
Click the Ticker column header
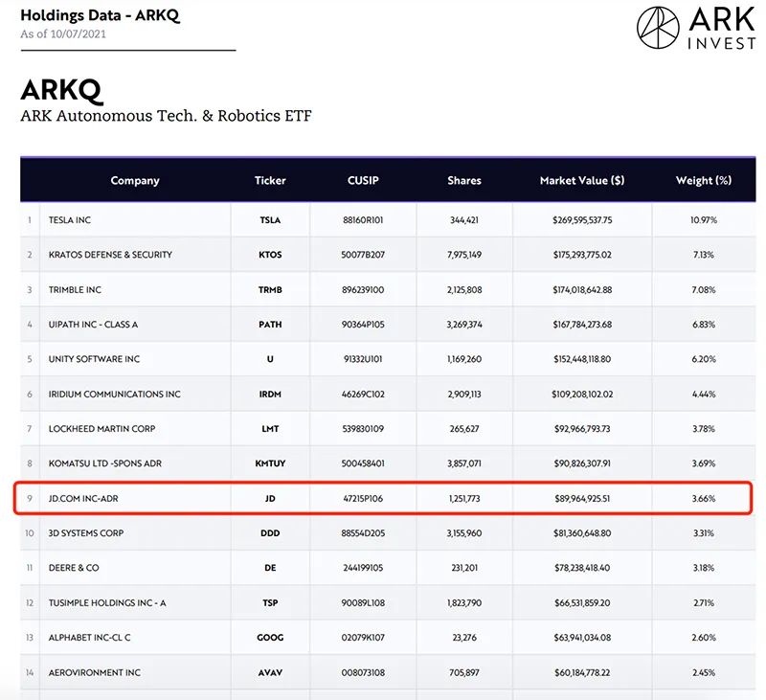point(270,180)
